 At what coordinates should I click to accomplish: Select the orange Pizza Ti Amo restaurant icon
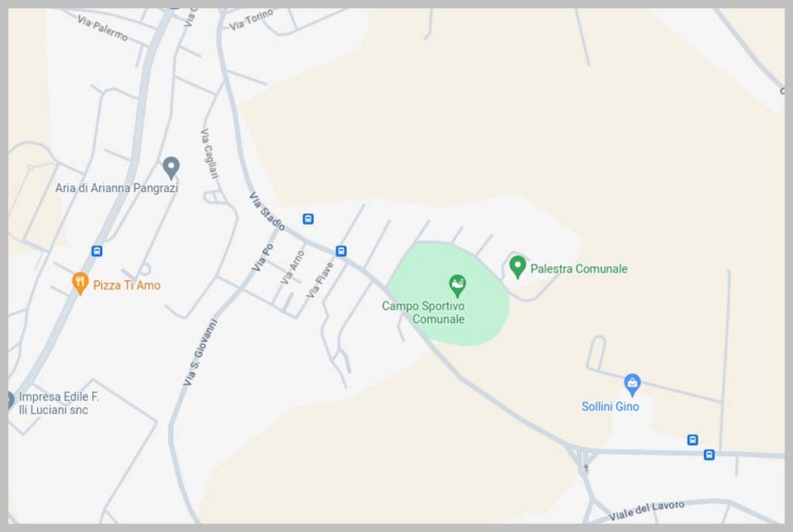(80, 283)
